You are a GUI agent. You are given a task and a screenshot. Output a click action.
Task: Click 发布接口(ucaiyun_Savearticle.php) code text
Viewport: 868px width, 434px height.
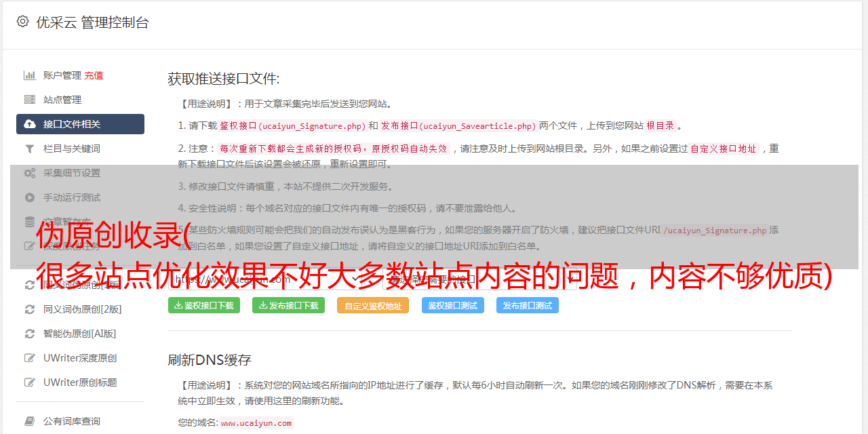coord(458,125)
